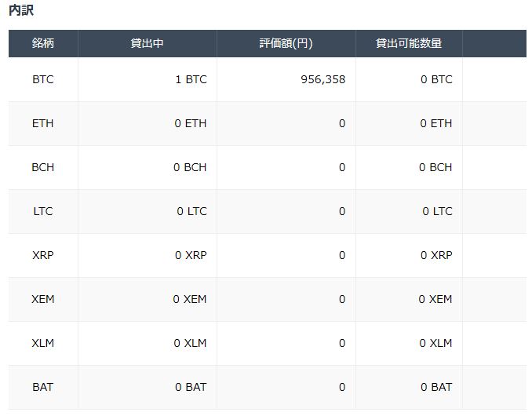Viewport: 532px width, 416px height.
Task: Click 0 BAT in 貸出中 column
Action: (x=191, y=387)
